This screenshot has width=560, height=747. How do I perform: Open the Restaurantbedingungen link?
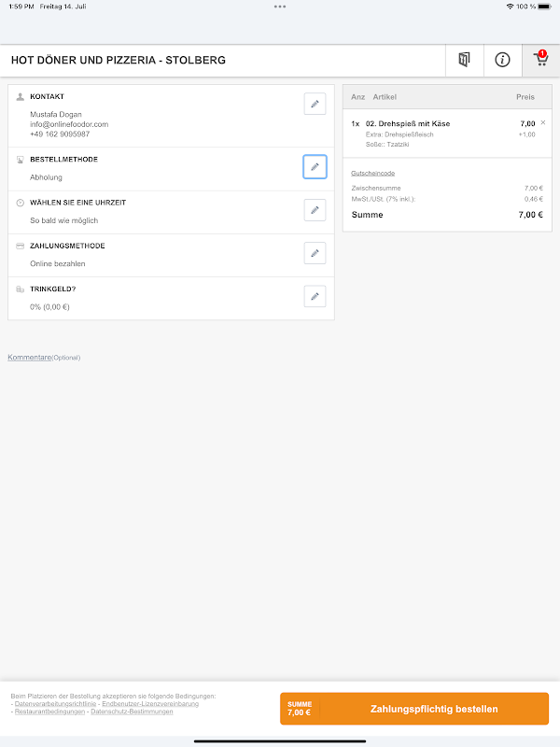click(49, 712)
